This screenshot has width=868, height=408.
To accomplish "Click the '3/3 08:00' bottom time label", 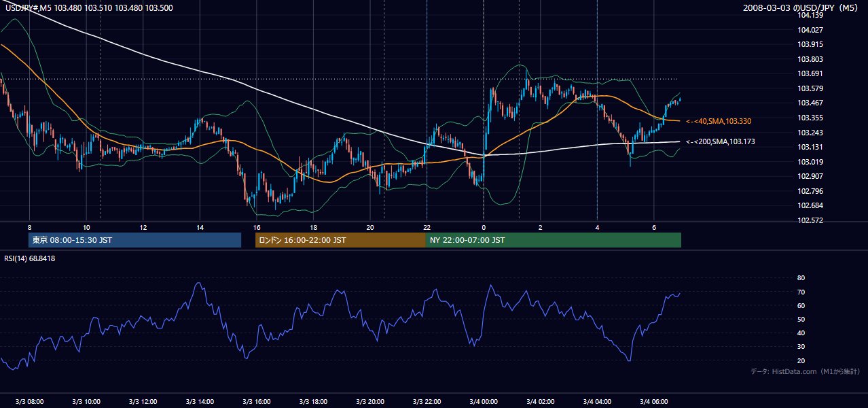I will [29, 401].
